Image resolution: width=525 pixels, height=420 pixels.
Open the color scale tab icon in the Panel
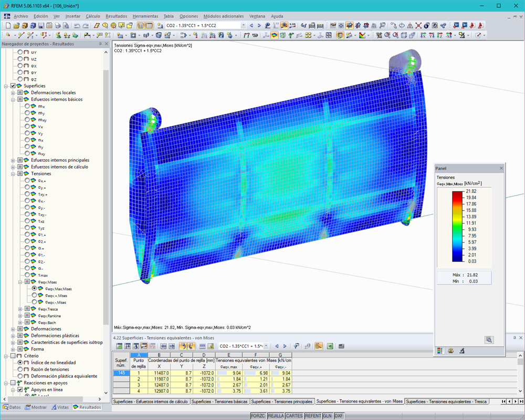439,351
